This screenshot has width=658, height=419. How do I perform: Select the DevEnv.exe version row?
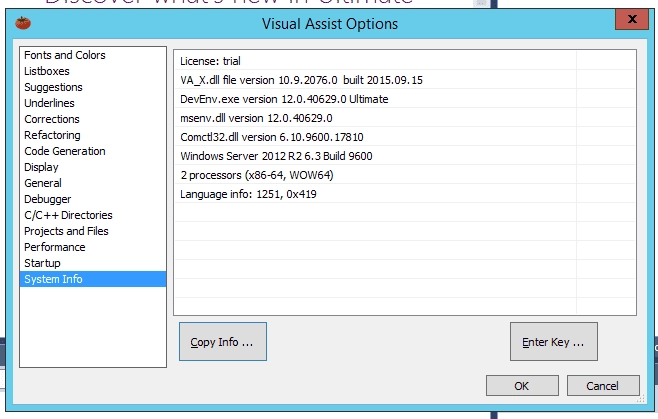click(x=405, y=99)
